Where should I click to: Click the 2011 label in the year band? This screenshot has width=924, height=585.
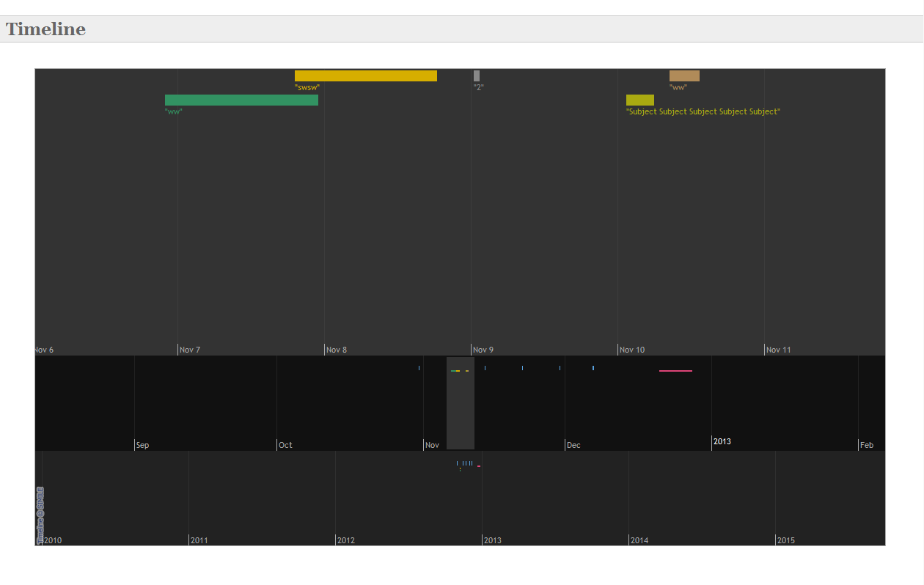pyautogui.click(x=199, y=540)
